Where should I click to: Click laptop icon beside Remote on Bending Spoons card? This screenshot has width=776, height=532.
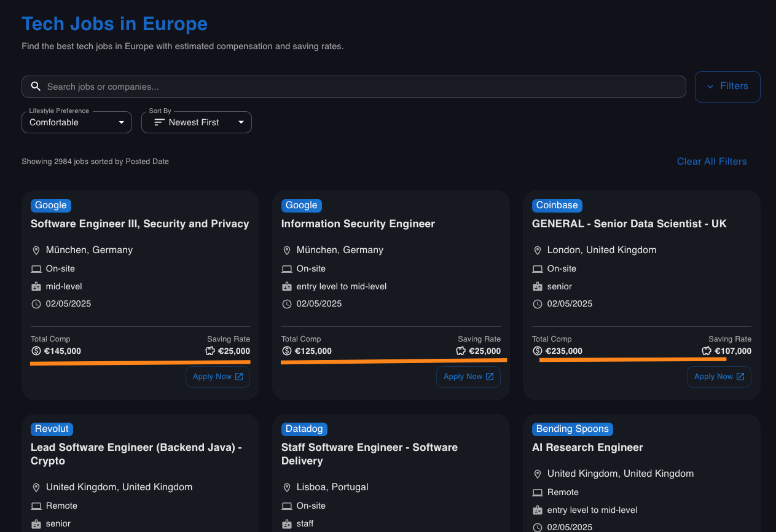(538, 493)
